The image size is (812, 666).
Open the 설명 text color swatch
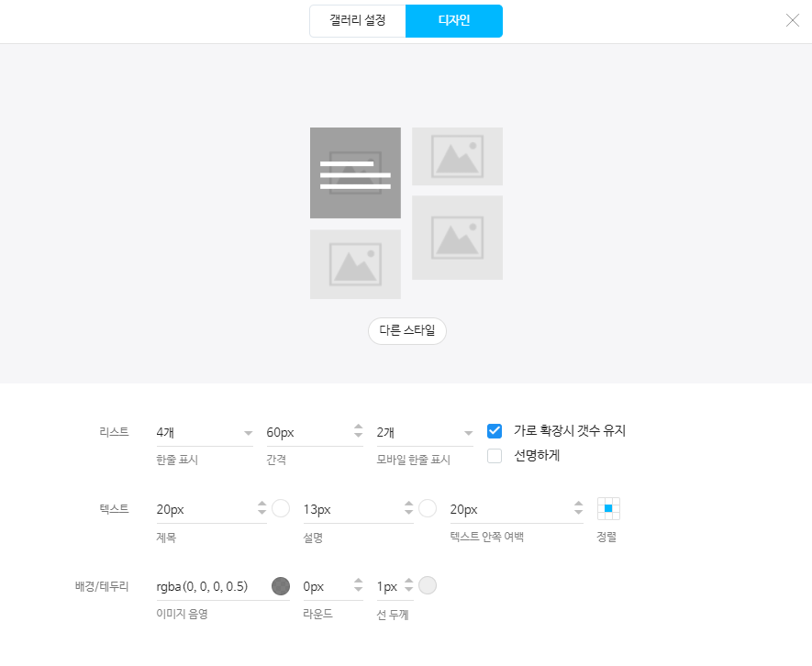(x=428, y=508)
